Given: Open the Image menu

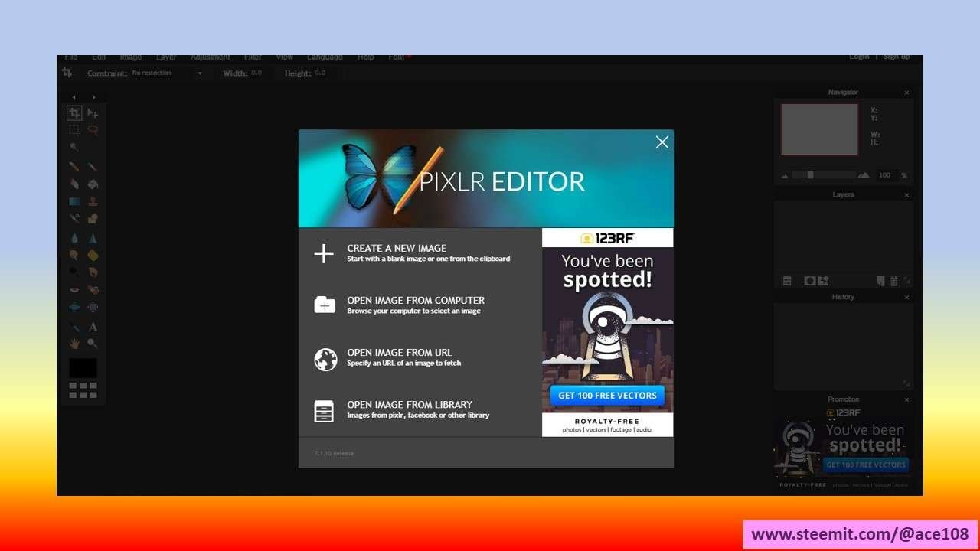Looking at the screenshot, I should tap(131, 57).
